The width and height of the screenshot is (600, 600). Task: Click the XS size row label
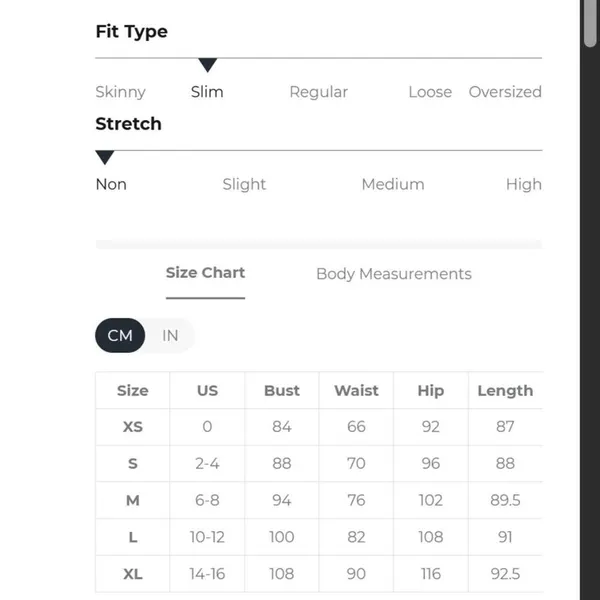pyautogui.click(x=132, y=427)
